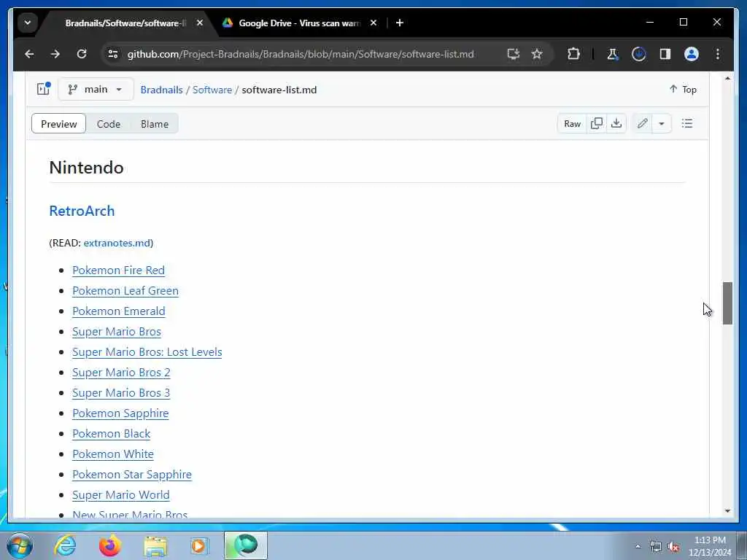The image size is (747, 560).
Task: Launch Internet Explorer from taskbar
Action: [x=65, y=545]
